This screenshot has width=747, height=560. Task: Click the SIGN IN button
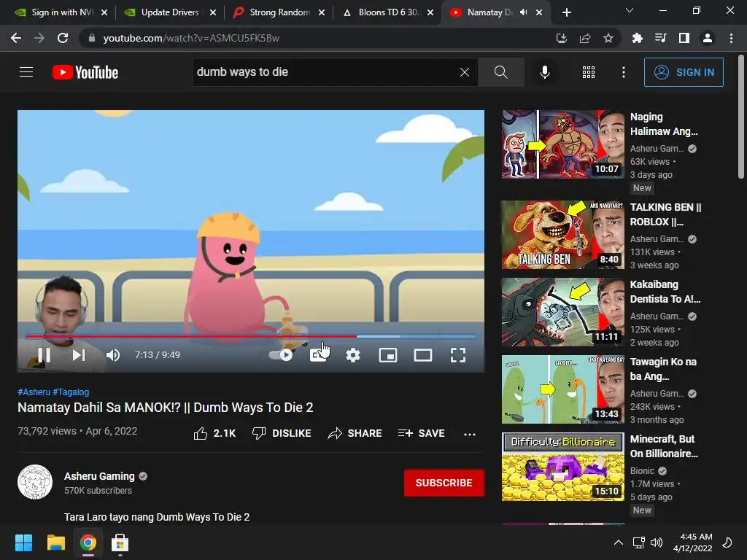click(683, 72)
